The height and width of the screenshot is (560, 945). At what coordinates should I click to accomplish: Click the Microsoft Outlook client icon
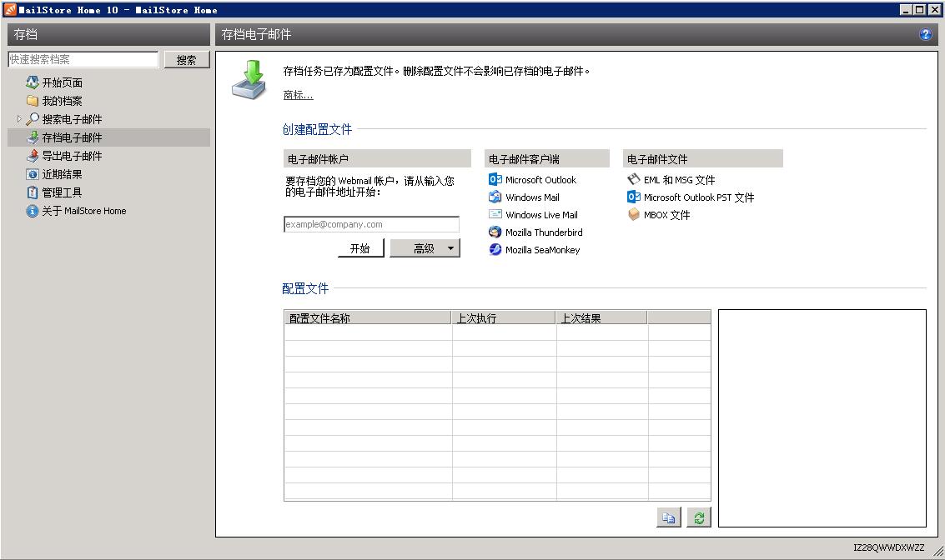point(495,179)
